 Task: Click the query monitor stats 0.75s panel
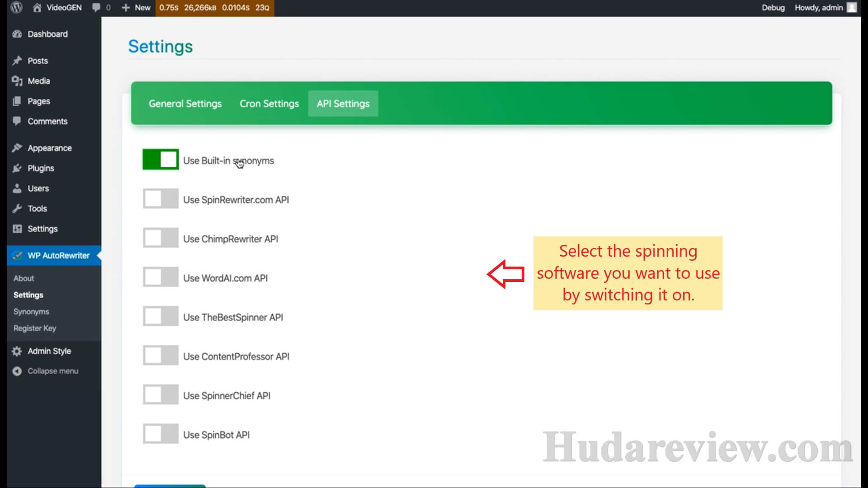(214, 8)
